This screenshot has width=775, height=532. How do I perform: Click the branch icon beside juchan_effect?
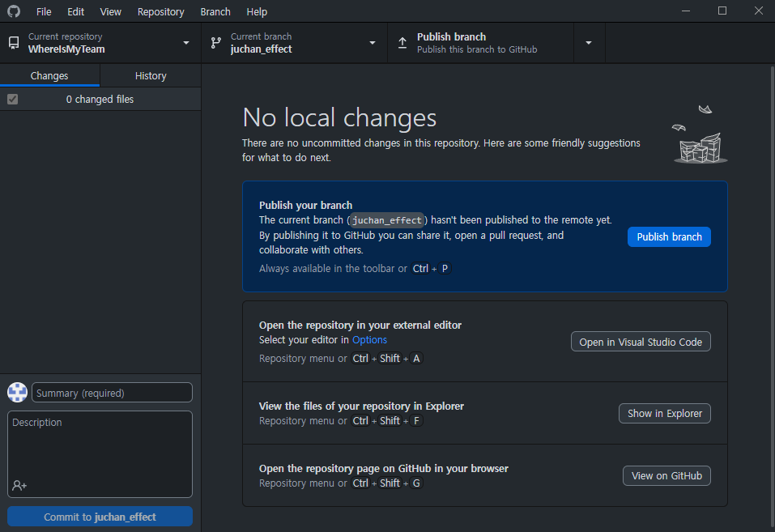pos(216,43)
